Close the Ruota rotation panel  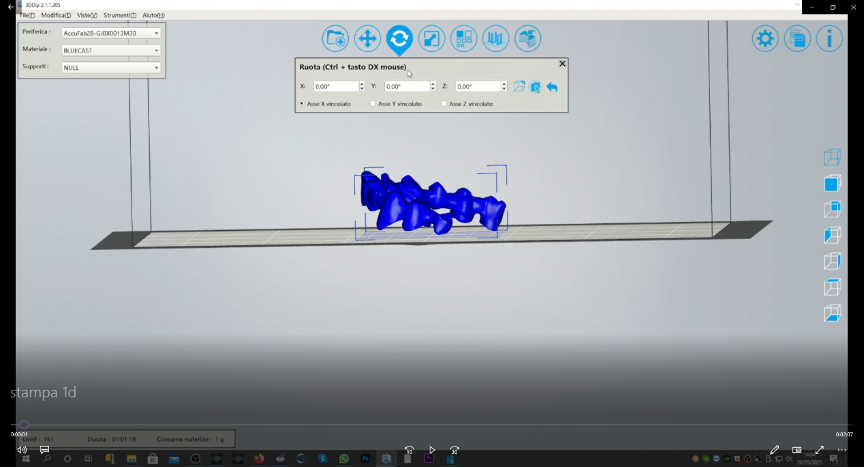click(562, 64)
